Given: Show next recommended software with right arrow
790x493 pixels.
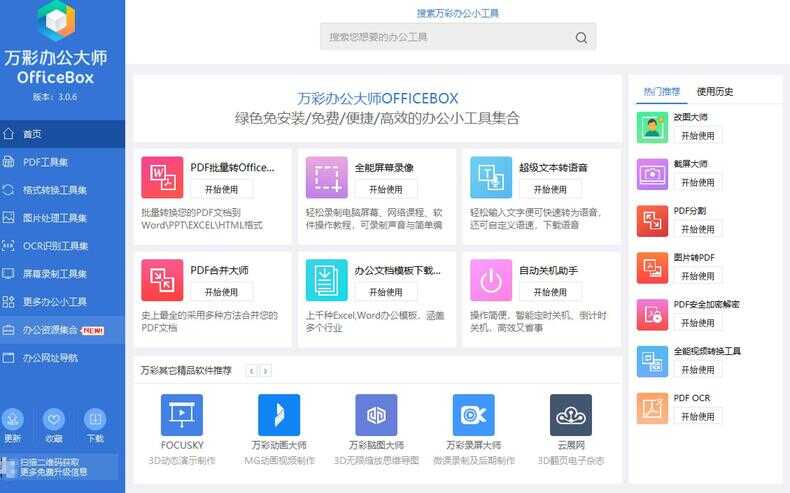Looking at the screenshot, I should pyautogui.click(x=266, y=371).
